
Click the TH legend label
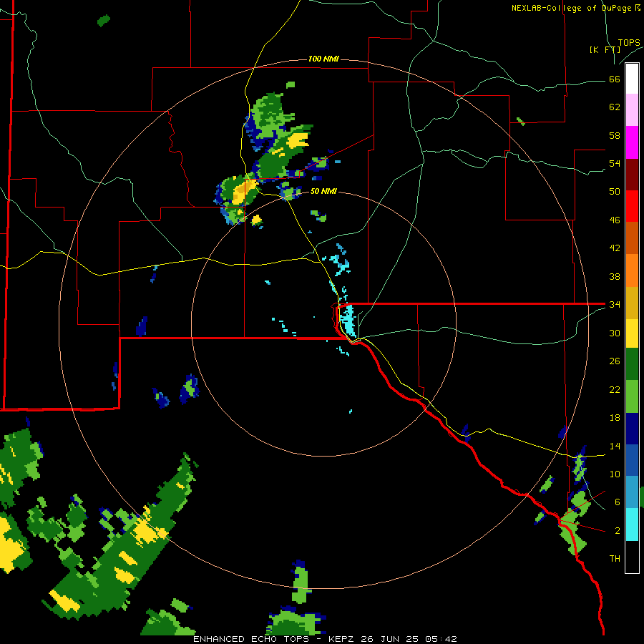615,558
